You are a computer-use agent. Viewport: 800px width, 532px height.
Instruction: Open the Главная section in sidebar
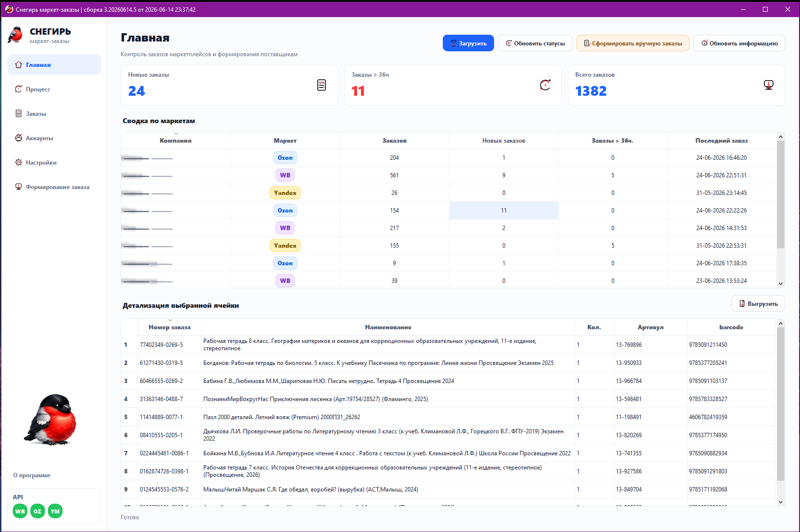click(x=54, y=64)
